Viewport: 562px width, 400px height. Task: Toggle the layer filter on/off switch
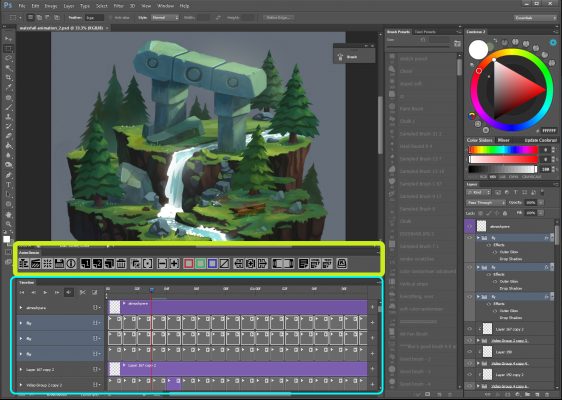(542, 192)
